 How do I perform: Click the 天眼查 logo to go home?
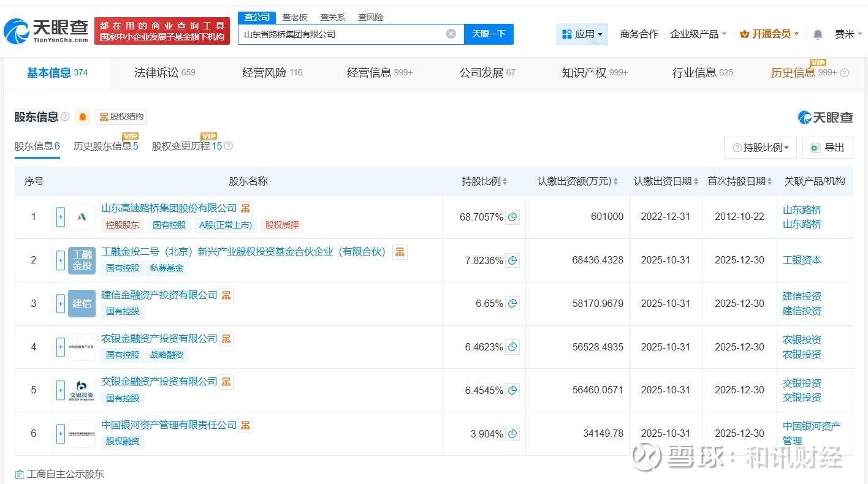[47, 31]
